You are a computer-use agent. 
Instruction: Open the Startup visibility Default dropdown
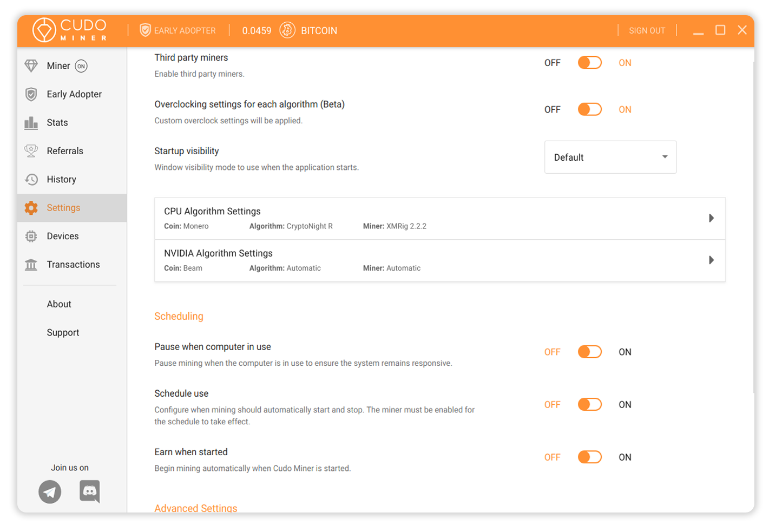(x=610, y=157)
